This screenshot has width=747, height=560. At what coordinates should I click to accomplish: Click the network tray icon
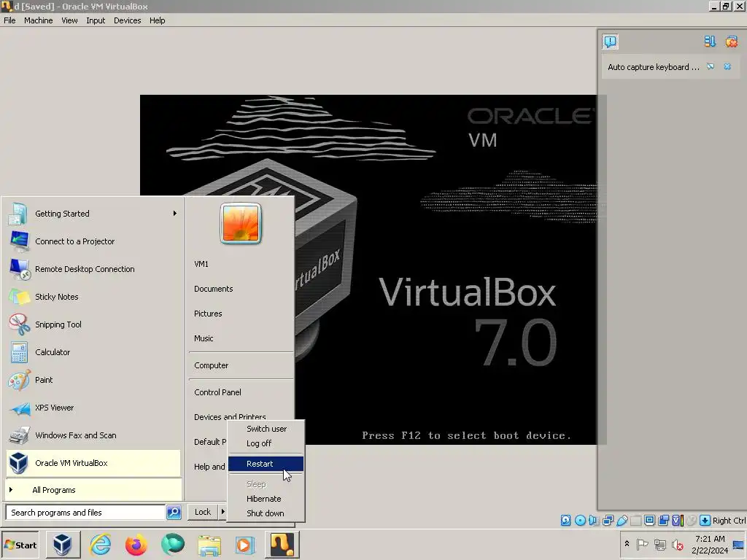click(659, 544)
